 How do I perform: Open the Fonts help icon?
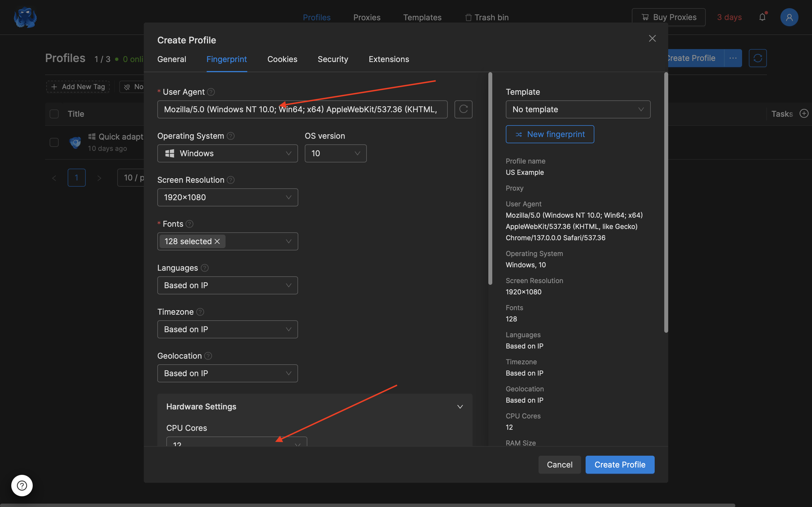pyautogui.click(x=189, y=224)
